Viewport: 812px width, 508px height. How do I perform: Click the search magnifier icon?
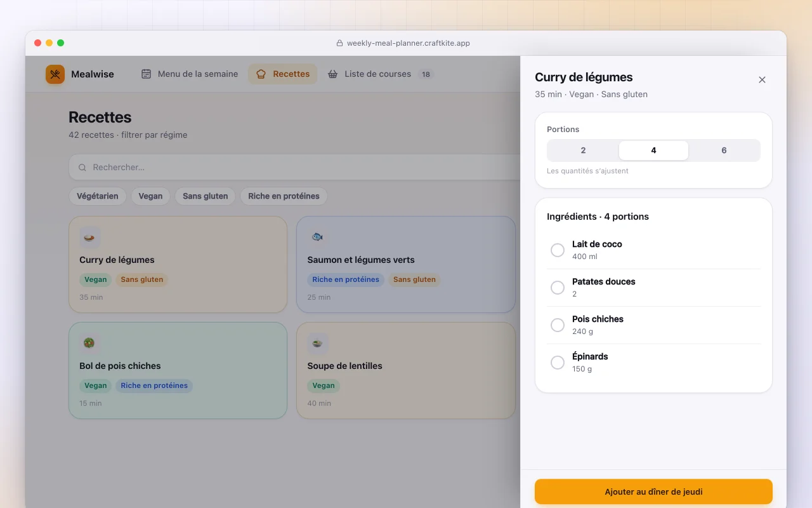point(82,168)
